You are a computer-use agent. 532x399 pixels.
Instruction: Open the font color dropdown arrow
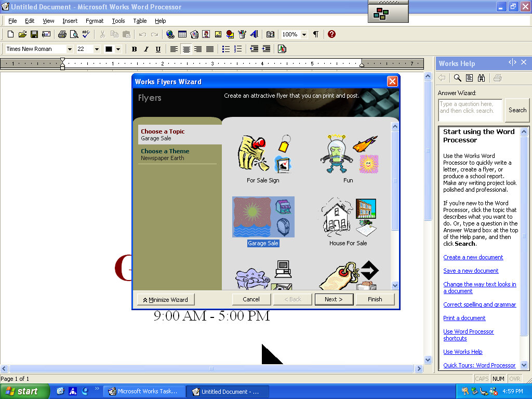click(x=118, y=49)
